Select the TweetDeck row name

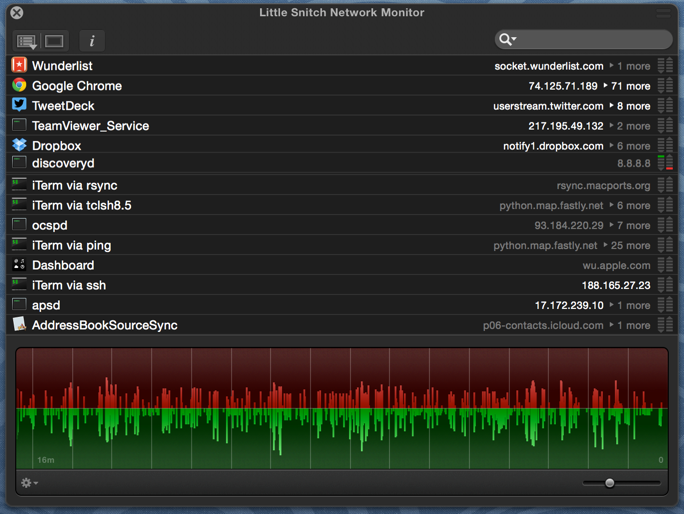point(63,106)
